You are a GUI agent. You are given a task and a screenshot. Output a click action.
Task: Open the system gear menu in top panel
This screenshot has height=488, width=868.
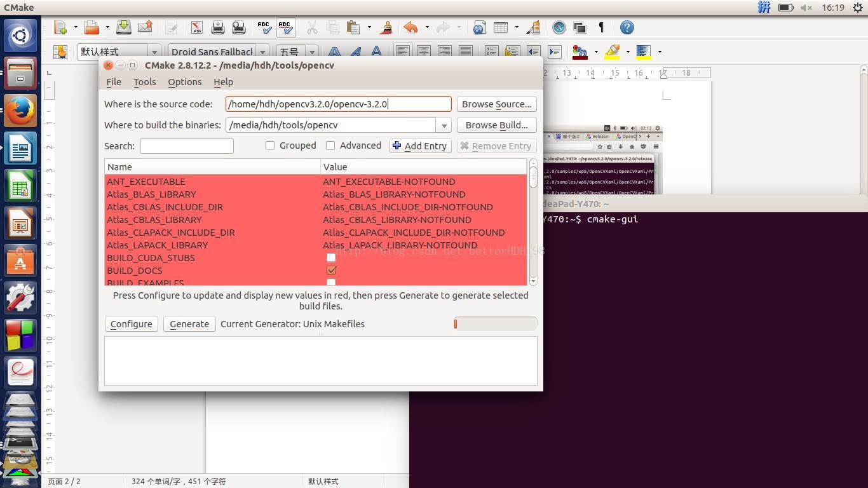click(858, 8)
